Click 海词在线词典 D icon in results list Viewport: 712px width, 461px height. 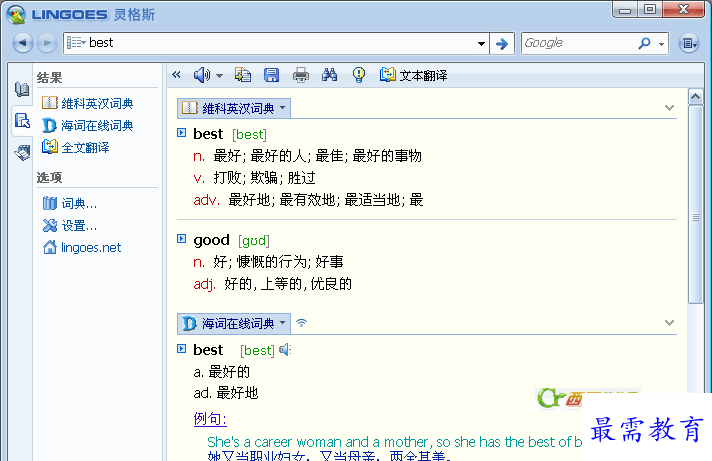tap(49, 125)
